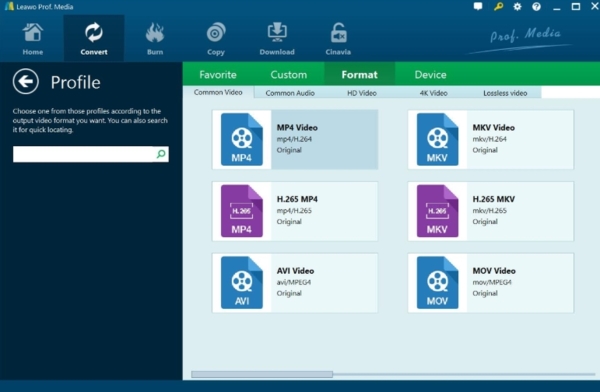
Task: Click the search magnifier icon
Action: tap(161, 154)
